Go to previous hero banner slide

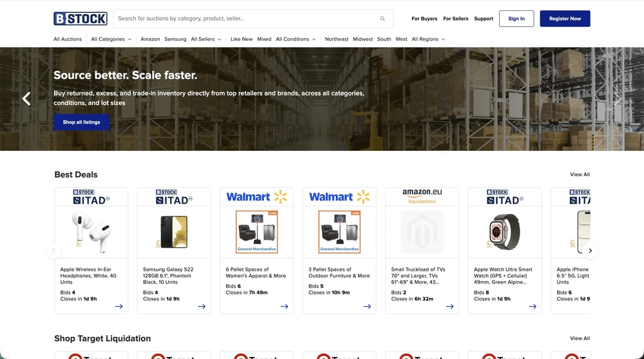[x=26, y=99]
